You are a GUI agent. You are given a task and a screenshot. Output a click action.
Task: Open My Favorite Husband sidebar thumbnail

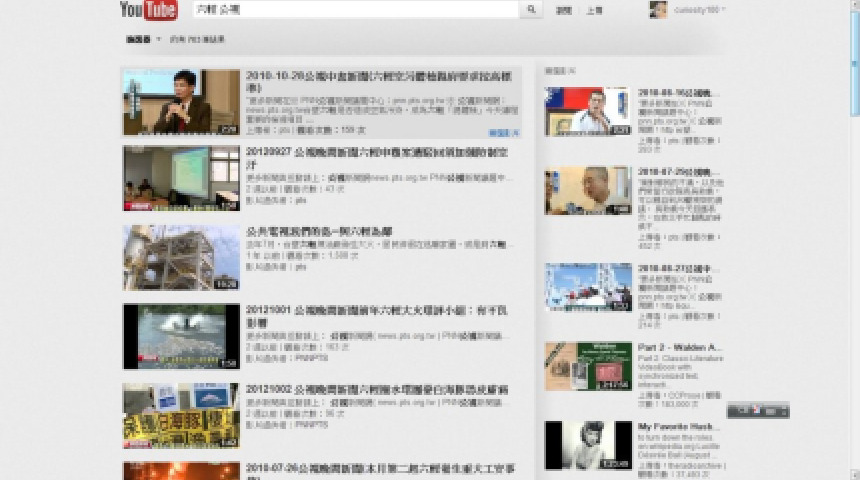(x=588, y=445)
